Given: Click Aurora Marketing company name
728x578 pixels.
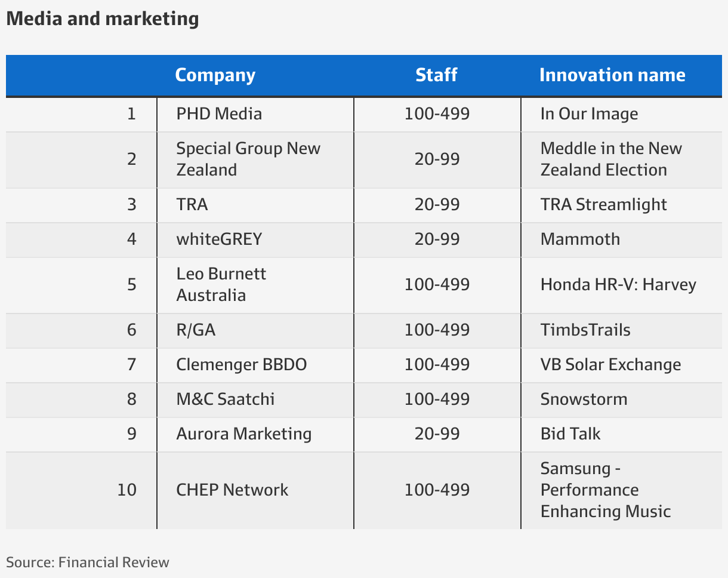Looking at the screenshot, I should pyautogui.click(x=244, y=434).
